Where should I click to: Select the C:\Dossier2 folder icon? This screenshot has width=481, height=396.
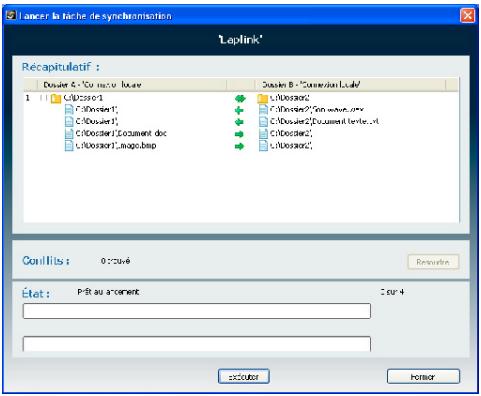pos(263,98)
